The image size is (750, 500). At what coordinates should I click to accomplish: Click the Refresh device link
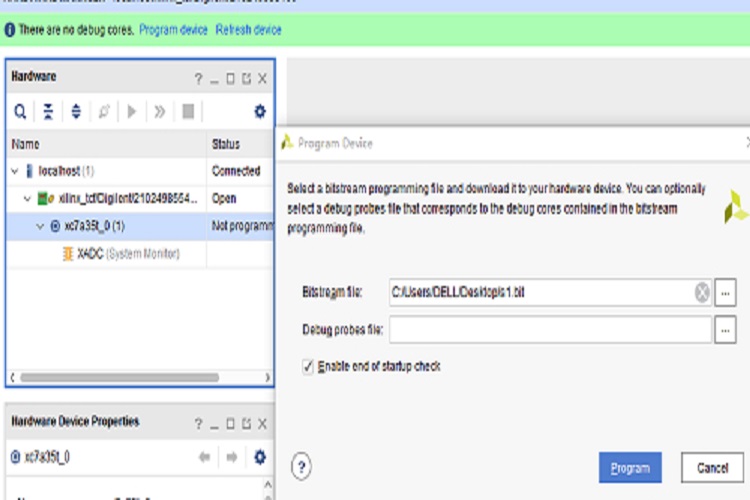249,30
